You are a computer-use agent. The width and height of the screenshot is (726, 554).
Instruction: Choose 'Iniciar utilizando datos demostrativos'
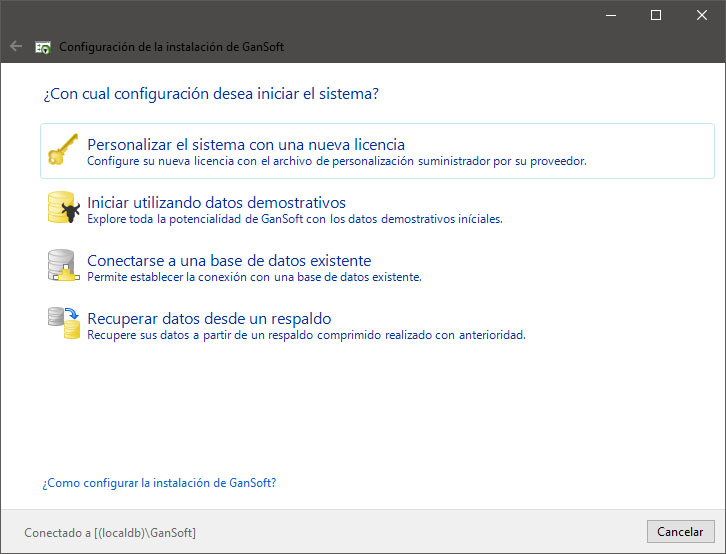coord(216,203)
